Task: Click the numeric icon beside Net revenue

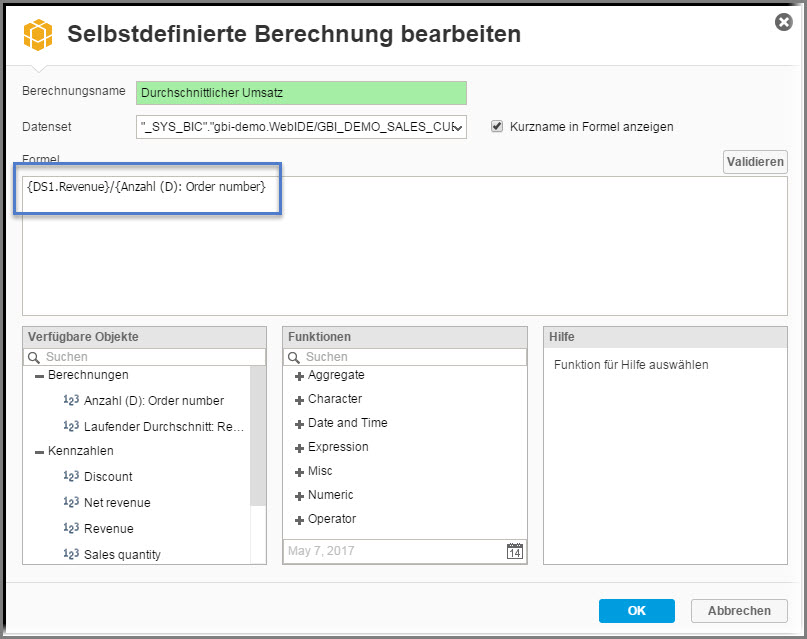Action: [71, 503]
